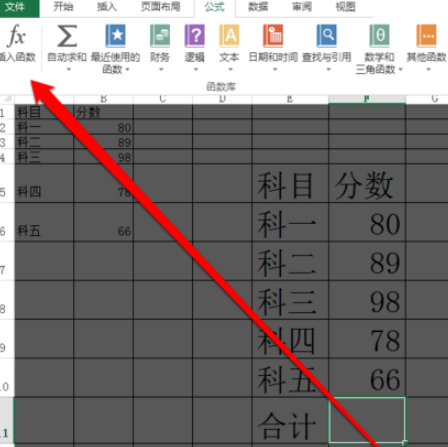Open the Recently Used functions star icon

click(115, 36)
